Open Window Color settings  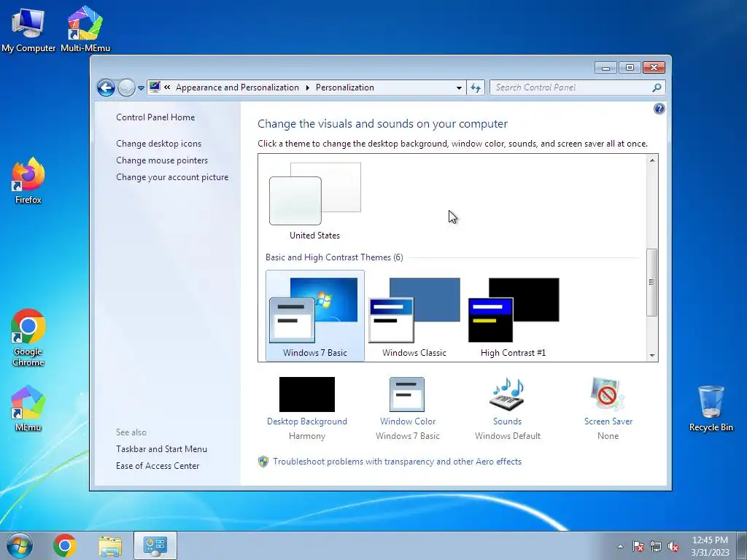tap(407, 408)
